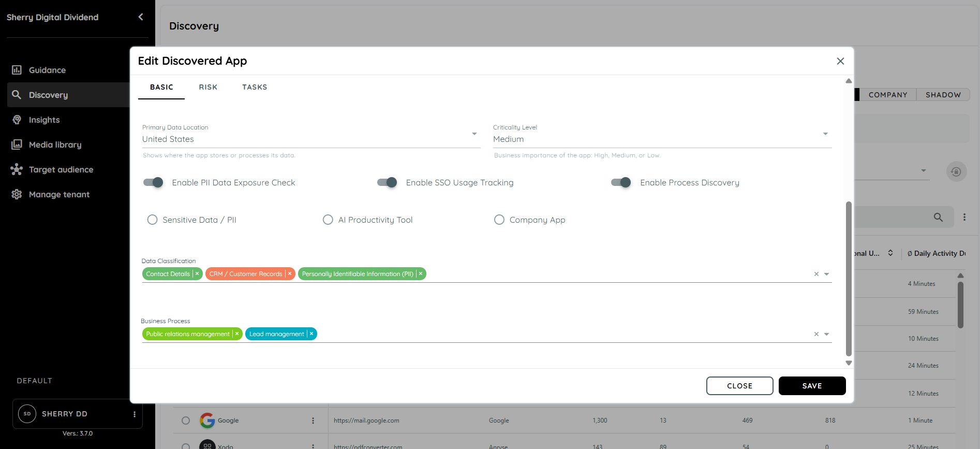Viewport: 980px width, 449px height.
Task: Expand the Data Classification dropdown arrow
Action: coord(827,274)
